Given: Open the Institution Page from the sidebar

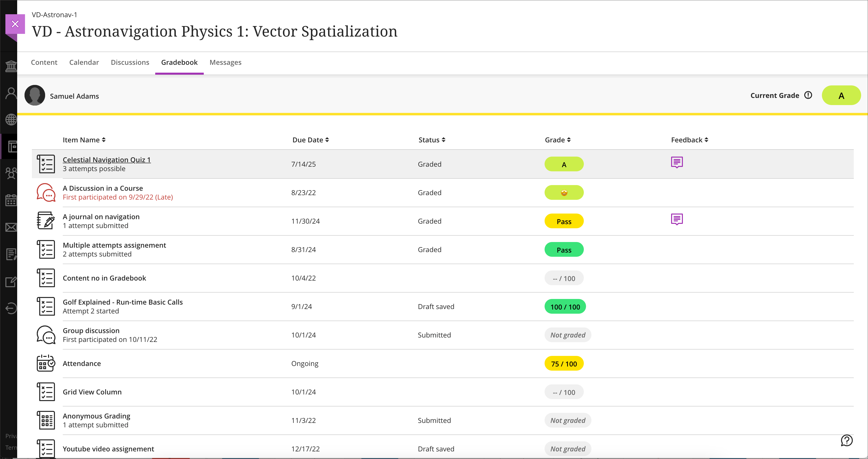Looking at the screenshot, I should click(x=11, y=66).
